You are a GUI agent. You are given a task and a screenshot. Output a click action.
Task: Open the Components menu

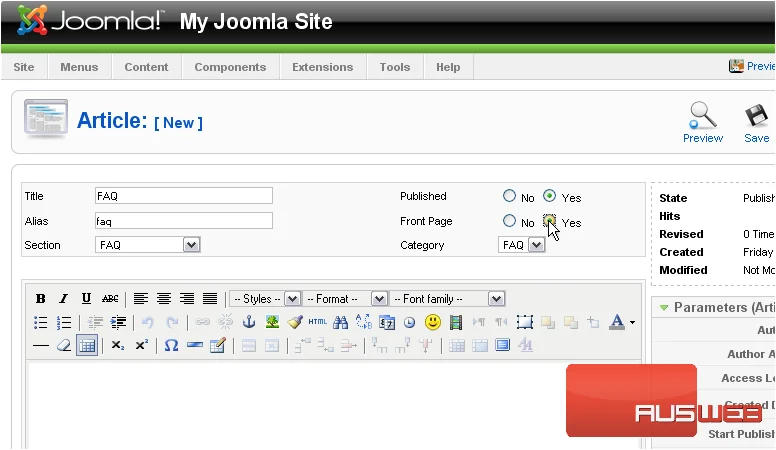(x=230, y=67)
